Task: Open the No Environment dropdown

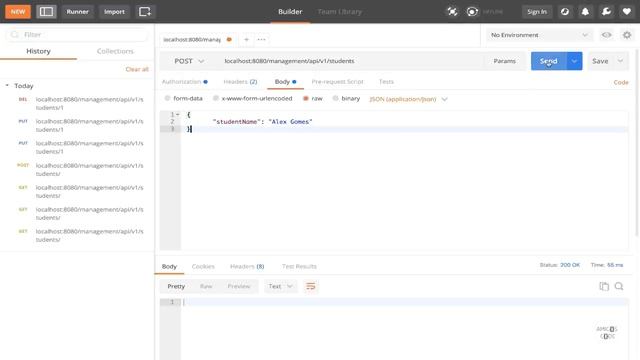Action: pyautogui.click(x=539, y=35)
